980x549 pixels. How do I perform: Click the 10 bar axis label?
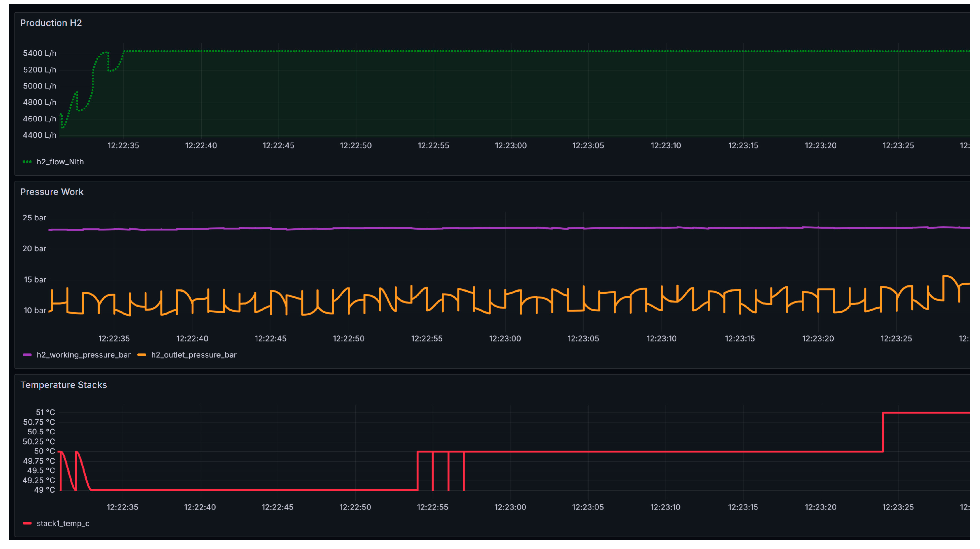click(35, 311)
